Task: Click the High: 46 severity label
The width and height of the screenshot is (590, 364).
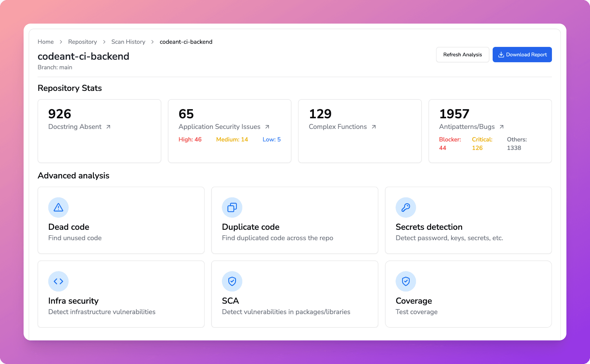Action: [190, 140]
